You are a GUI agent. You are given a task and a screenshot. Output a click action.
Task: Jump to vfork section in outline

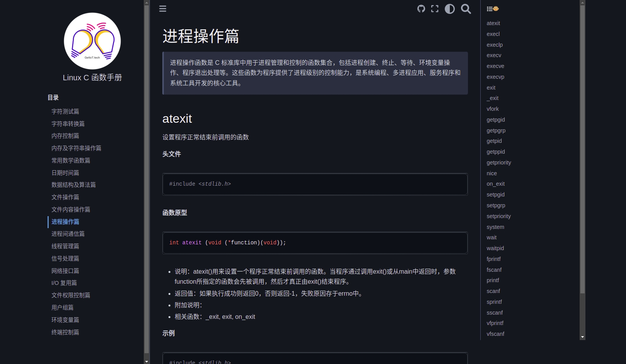click(493, 109)
